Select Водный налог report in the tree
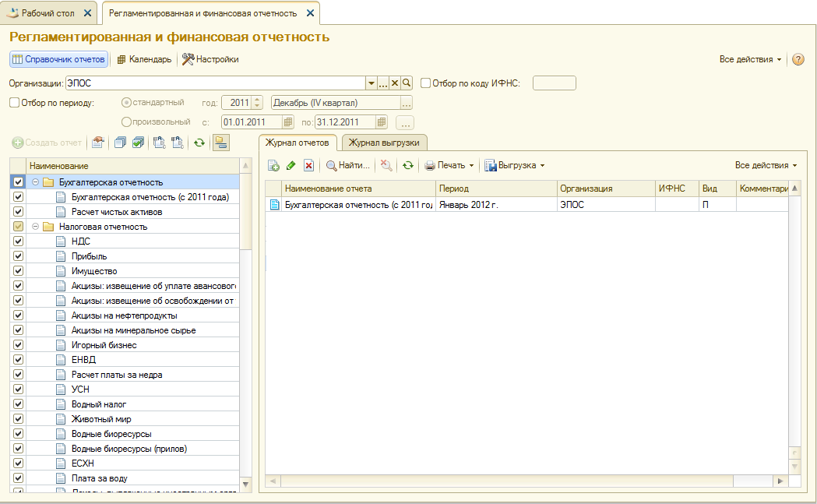Screen dimensions: 817x504 (98, 404)
